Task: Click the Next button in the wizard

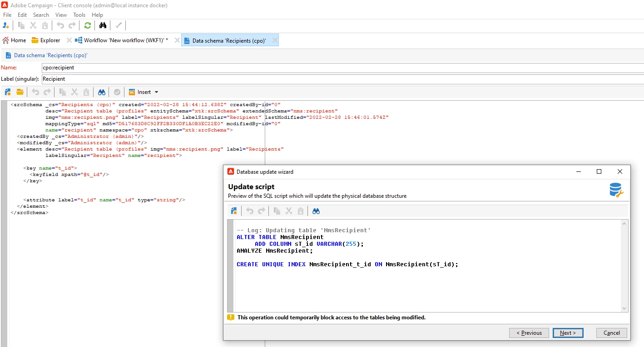Action: click(x=568, y=333)
